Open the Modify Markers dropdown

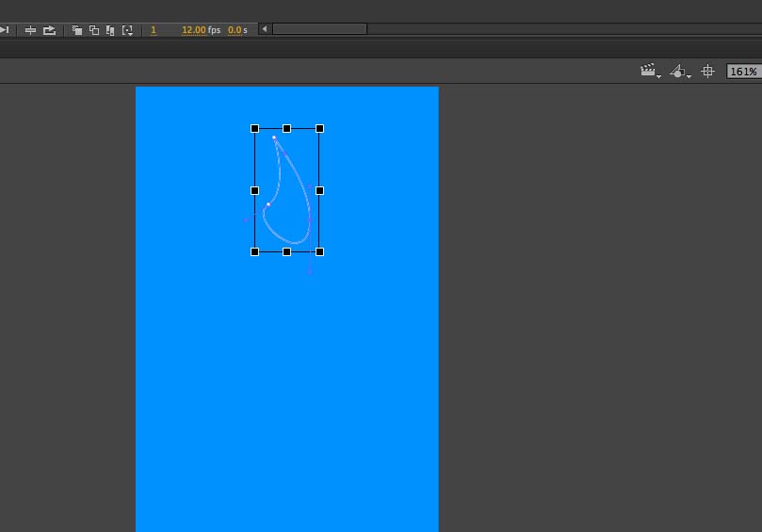[127, 31]
